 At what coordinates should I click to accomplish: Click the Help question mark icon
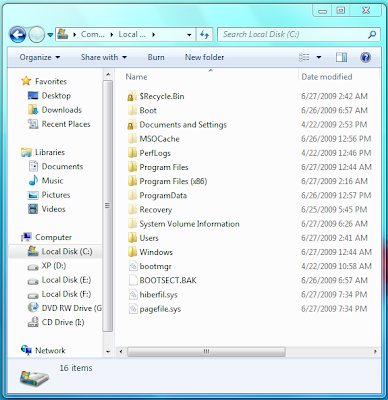366,57
